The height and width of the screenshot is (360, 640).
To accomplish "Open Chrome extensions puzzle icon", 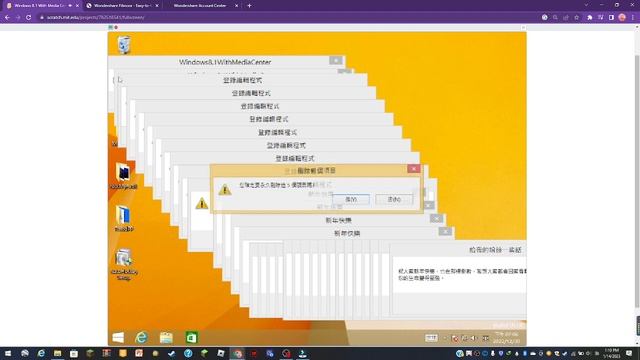I will coord(589,18).
